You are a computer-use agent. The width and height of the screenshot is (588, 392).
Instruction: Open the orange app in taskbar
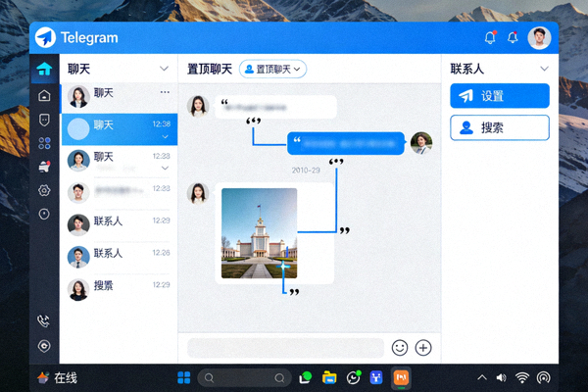401,377
